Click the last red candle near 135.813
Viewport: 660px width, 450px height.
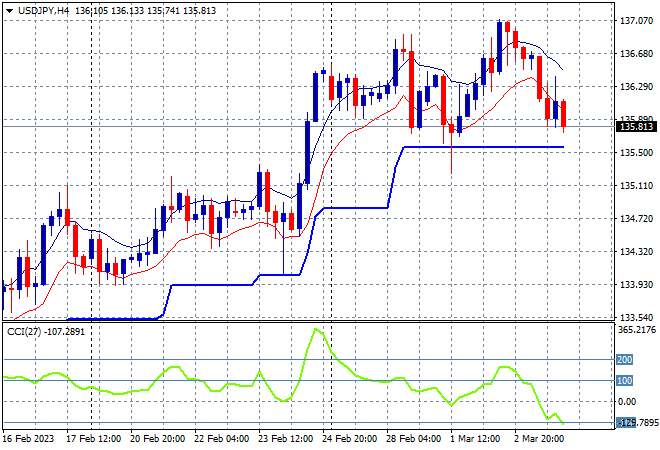(x=563, y=114)
